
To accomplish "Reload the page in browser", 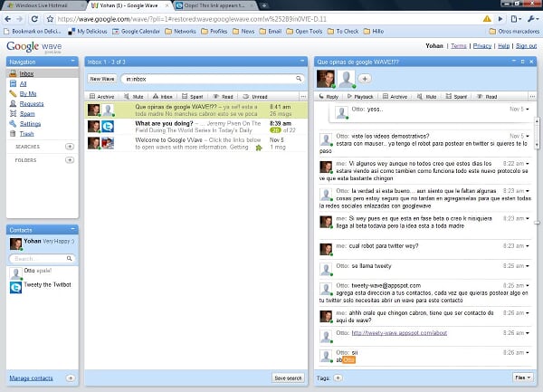I will (x=34, y=19).
